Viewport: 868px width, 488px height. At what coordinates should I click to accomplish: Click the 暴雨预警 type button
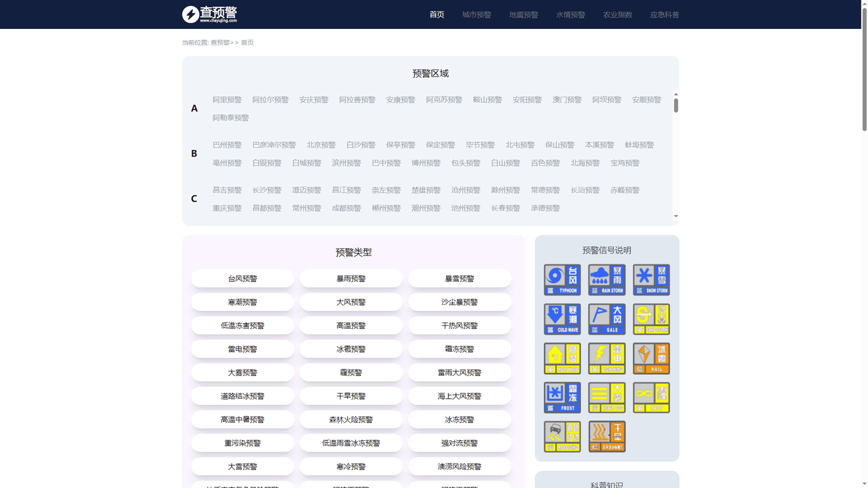[351, 278]
